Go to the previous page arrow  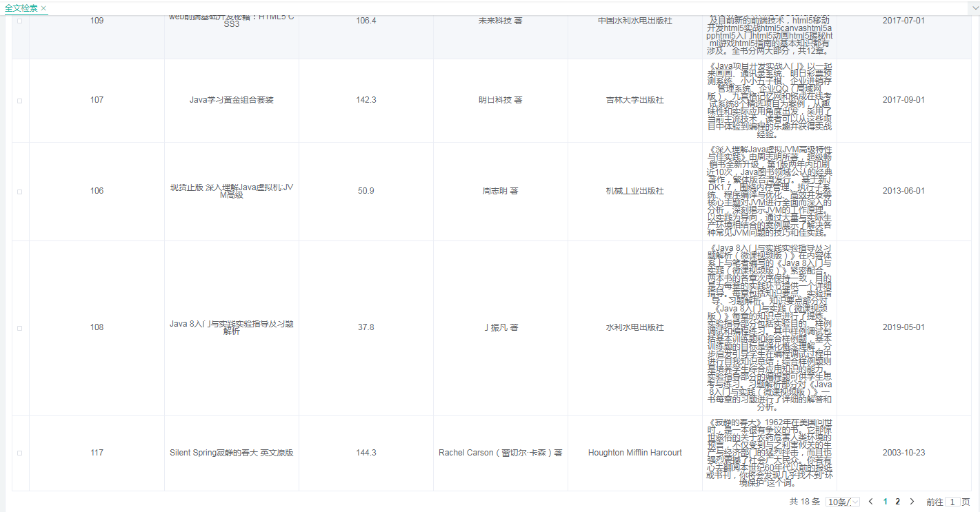(871, 502)
